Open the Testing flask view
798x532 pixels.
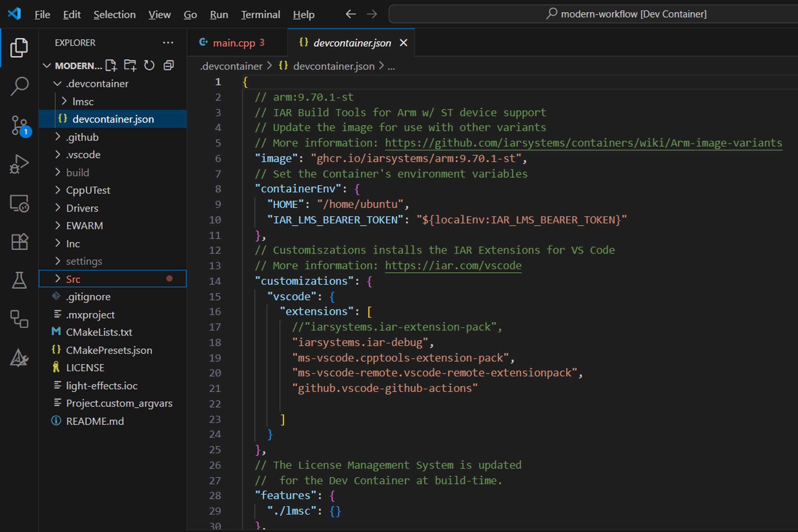click(19, 280)
